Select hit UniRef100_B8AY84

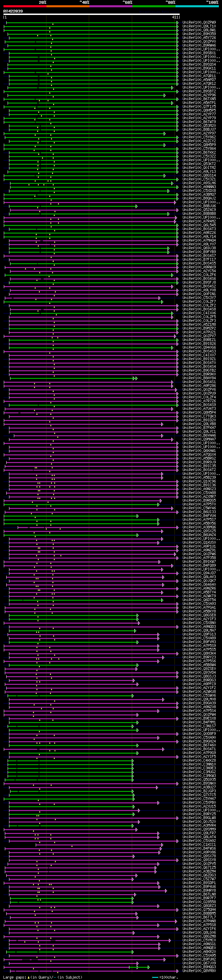tap(199, 378)
